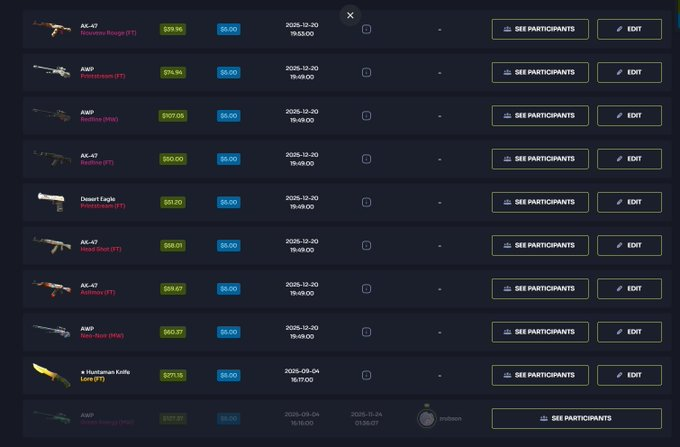The image size is (680, 447).
Task: Open the AK-47 Asiimov weapon image
Action: click(52, 289)
